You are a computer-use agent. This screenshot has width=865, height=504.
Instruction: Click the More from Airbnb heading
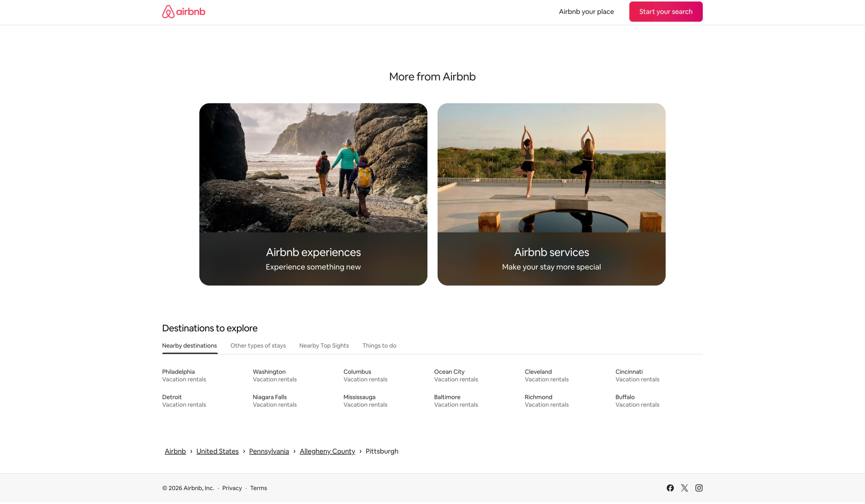click(x=432, y=77)
